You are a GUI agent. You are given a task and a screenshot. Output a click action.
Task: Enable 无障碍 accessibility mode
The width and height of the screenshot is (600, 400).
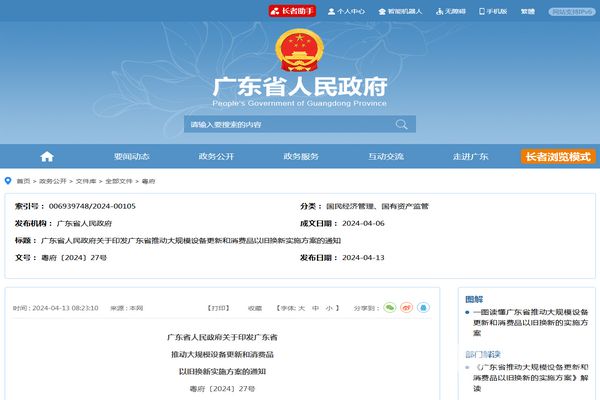[451, 11]
